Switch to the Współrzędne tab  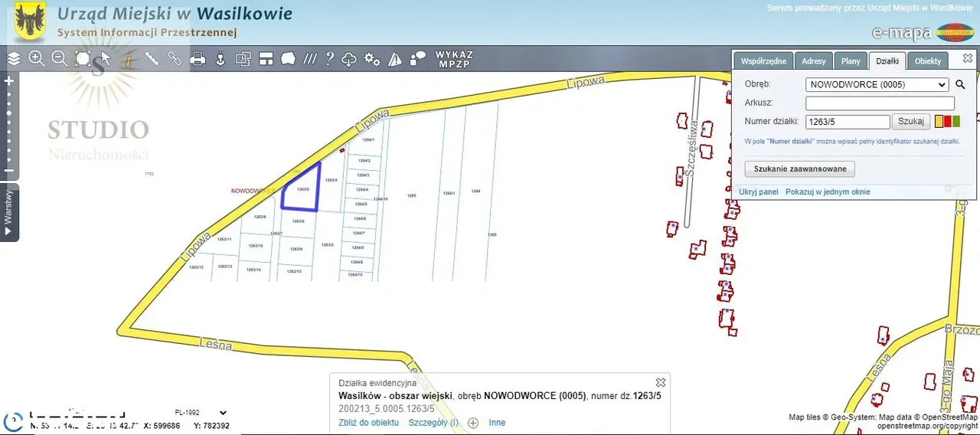click(763, 61)
